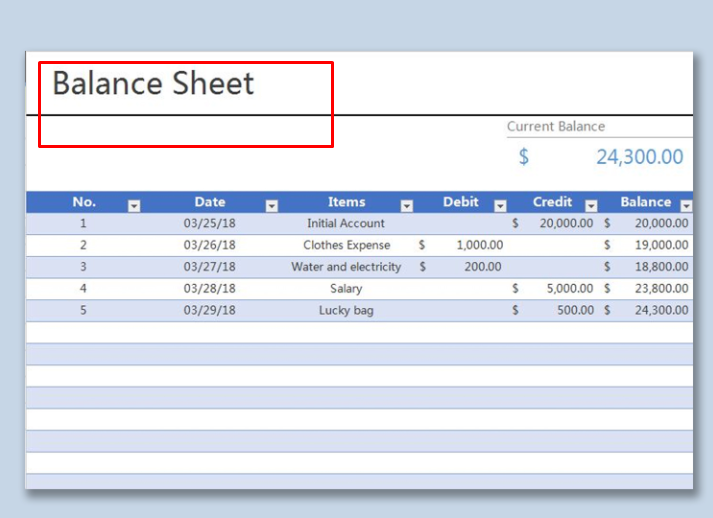Expand the Items column filter arrow
The width and height of the screenshot is (713, 518).
click(407, 205)
